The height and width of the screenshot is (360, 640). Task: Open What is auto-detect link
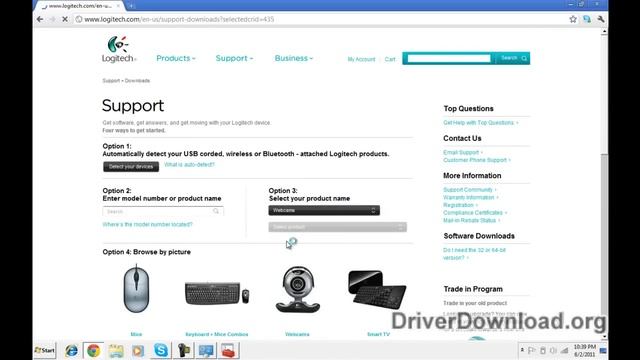[x=189, y=164]
